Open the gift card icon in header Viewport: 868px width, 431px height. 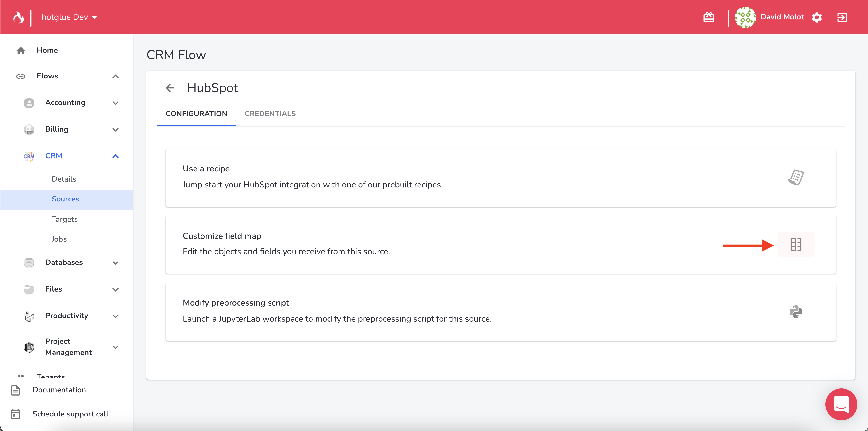point(709,17)
